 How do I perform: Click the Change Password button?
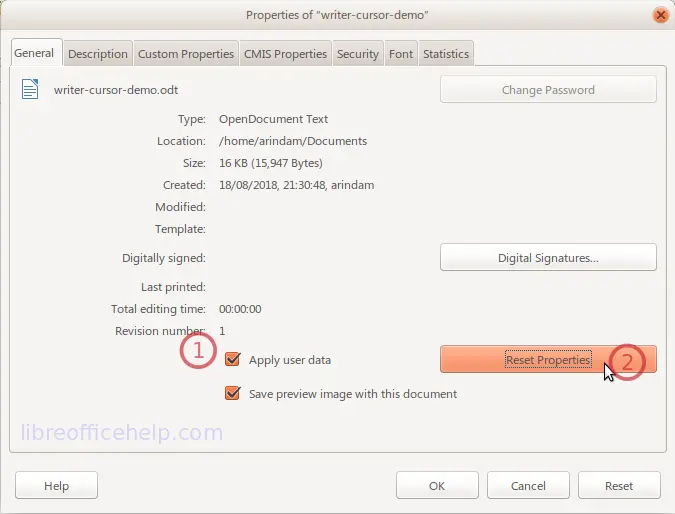(548, 90)
